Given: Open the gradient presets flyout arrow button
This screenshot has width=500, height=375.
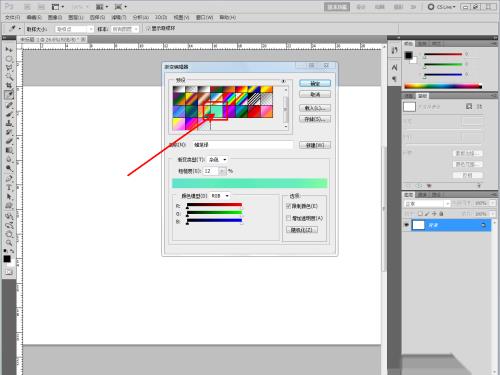Looking at the screenshot, I should tap(283, 81).
